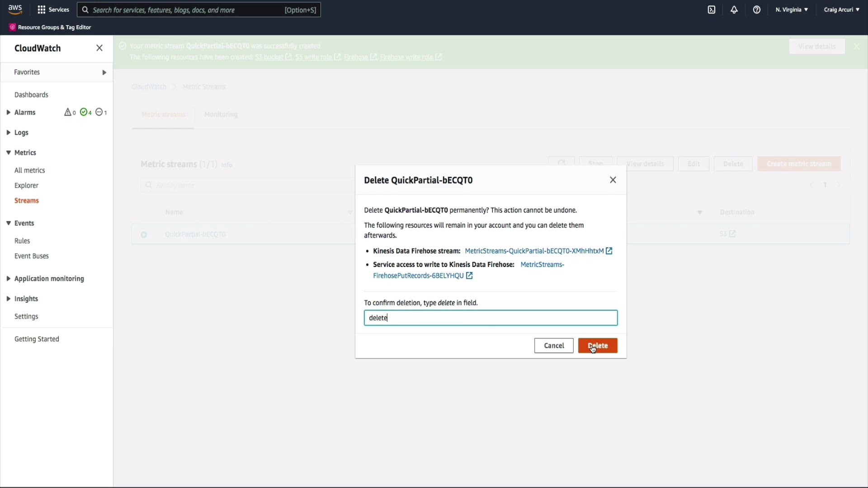Image resolution: width=868 pixels, height=488 pixels.
Task: Open All metrics in the sidebar
Action: pyautogui.click(x=29, y=170)
